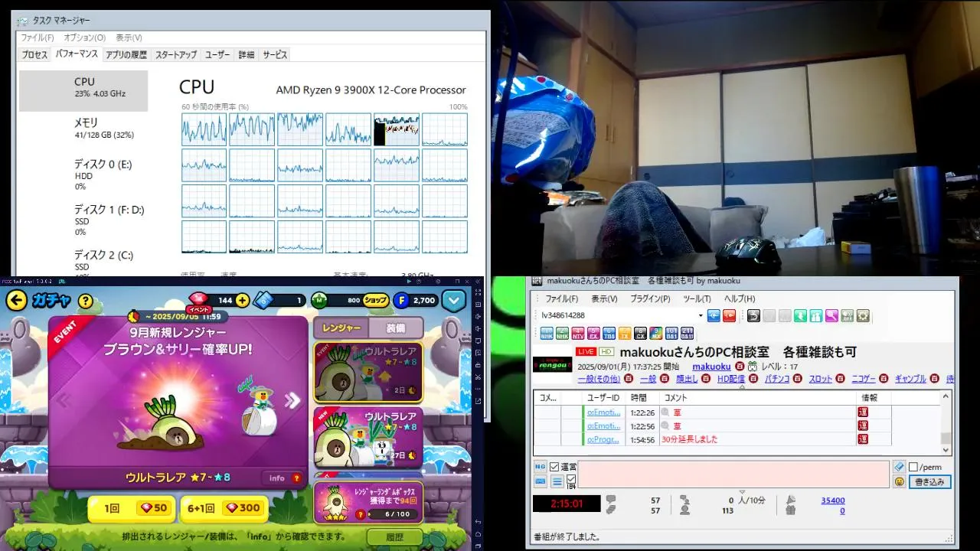Select the blue TBS channel icon

[609, 334]
